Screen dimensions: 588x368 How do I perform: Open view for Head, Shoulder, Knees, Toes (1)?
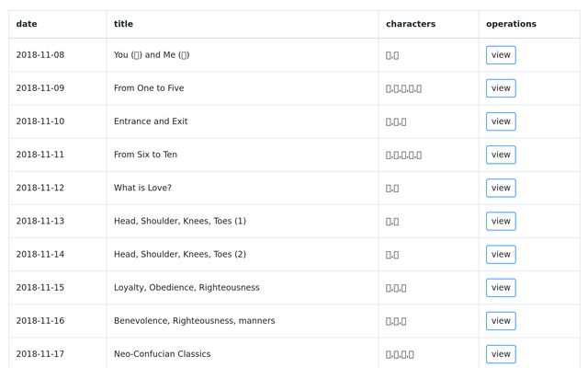pos(501,221)
